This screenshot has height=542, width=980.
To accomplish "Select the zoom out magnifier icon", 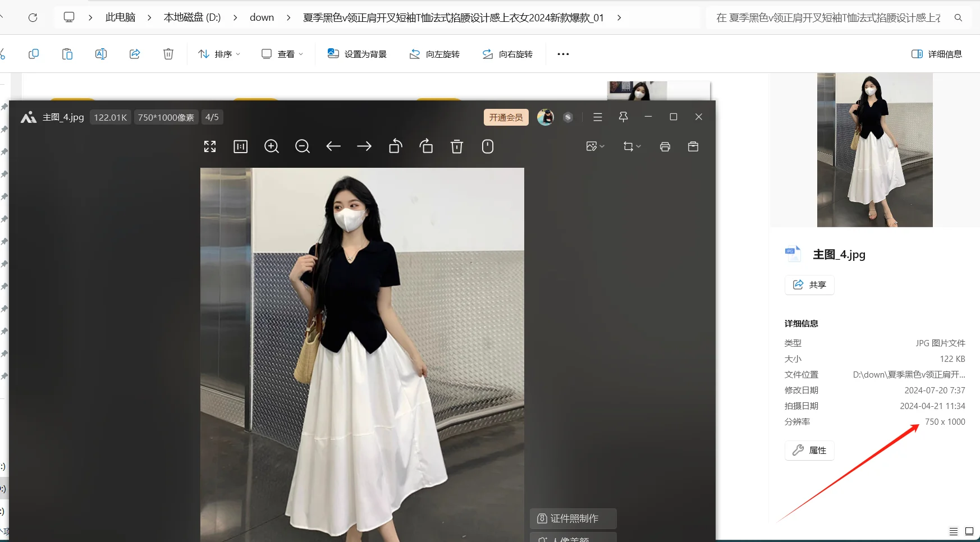I will [302, 146].
